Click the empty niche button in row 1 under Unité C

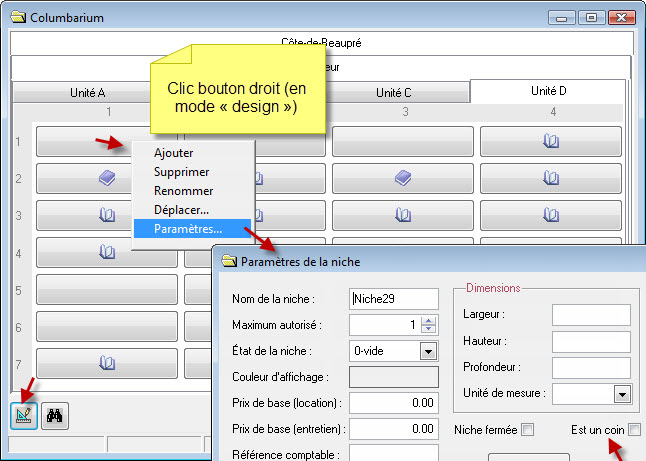[x=402, y=141]
